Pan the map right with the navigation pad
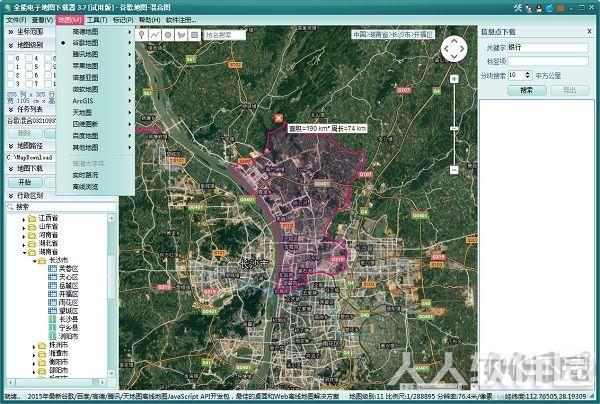This screenshot has height=404, width=600. 463,49
